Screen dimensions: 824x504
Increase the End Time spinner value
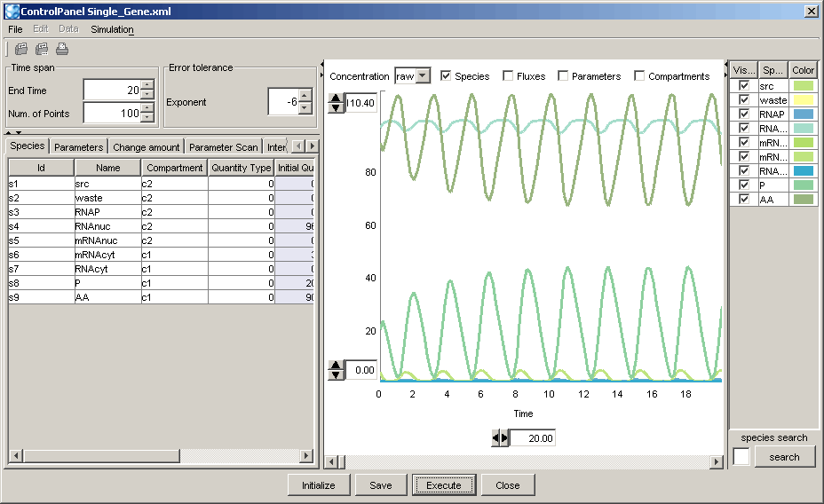click(147, 85)
